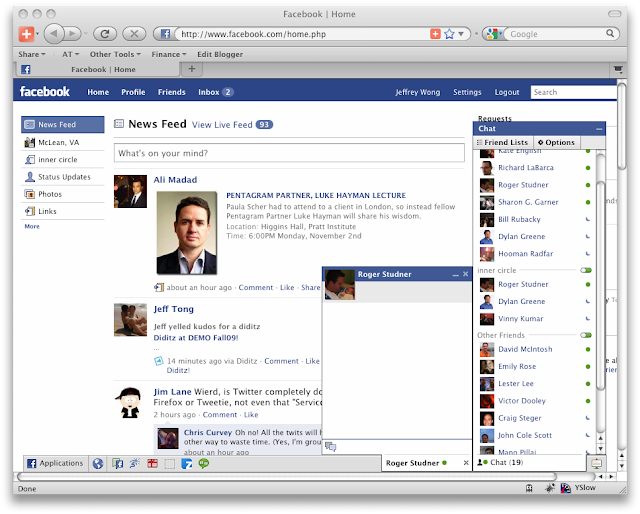The height and width of the screenshot is (514, 640).
Task: Open the Google search engine selector
Action: 493,34
